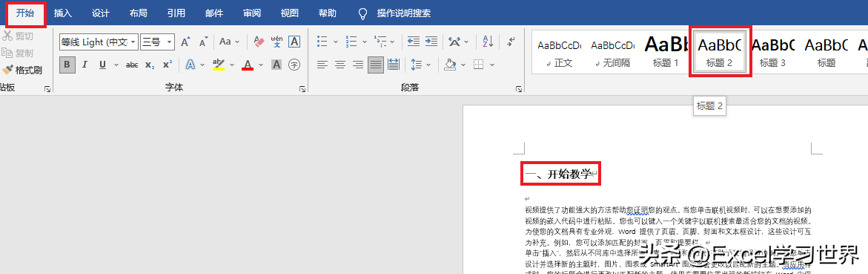Screen dimensions: 868x274
Task: Insert bullet list icon
Action: point(322,42)
